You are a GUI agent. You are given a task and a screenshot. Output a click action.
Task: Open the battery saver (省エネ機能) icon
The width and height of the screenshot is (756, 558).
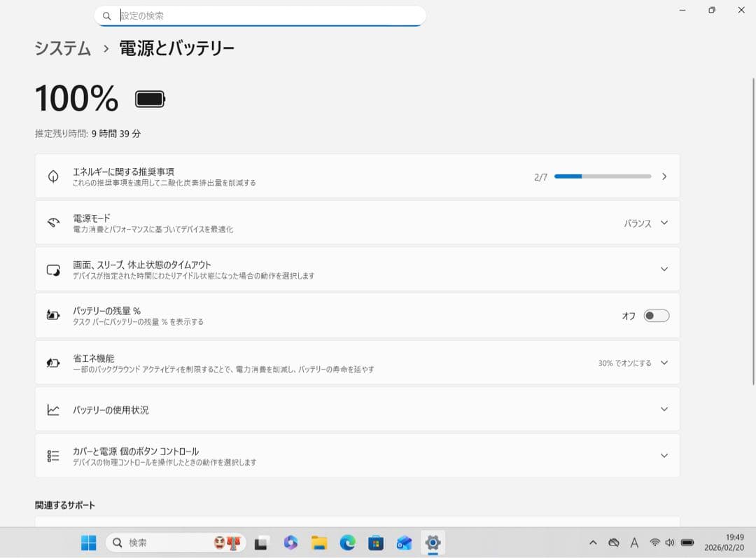point(52,362)
